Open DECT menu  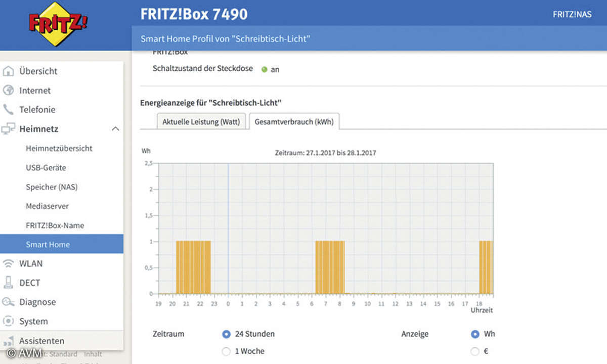tap(29, 283)
